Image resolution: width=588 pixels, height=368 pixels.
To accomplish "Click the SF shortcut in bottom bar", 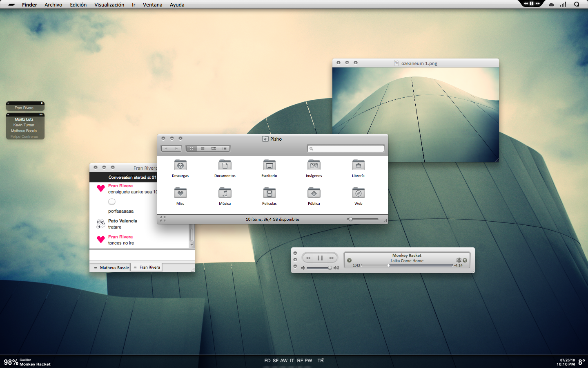I will [276, 361].
